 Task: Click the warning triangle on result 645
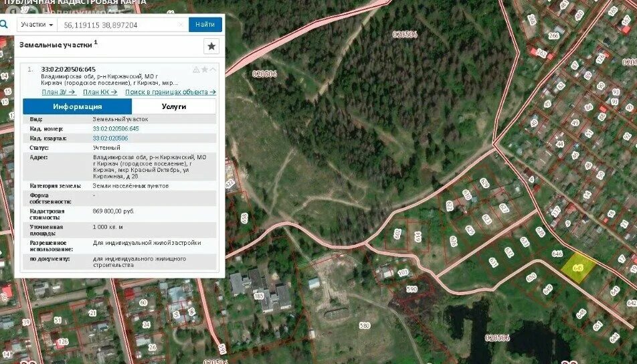pyautogui.click(x=196, y=70)
